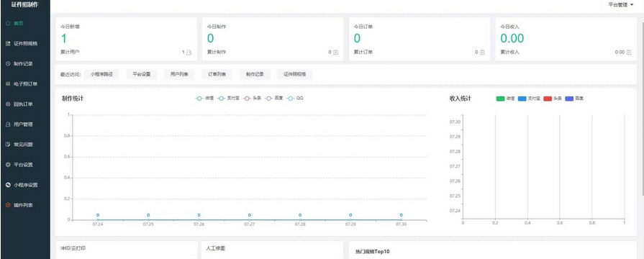Toggle 百度 series in 制作统计 legend
Viewport: 644px width, 259px height.
click(x=275, y=99)
